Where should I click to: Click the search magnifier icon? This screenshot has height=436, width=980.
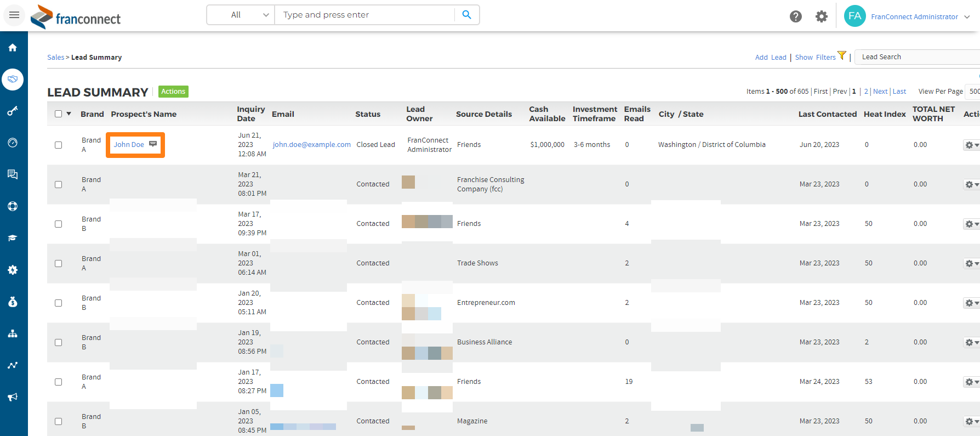466,15
